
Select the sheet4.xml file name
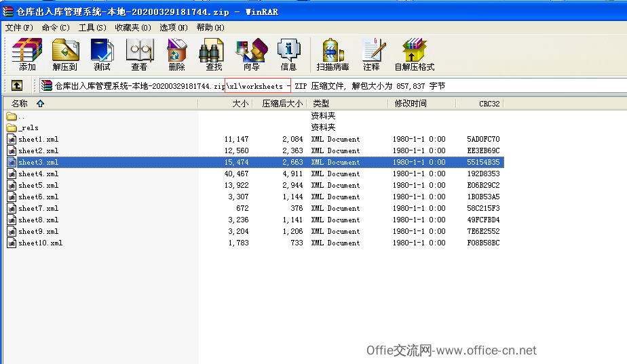point(39,174)
